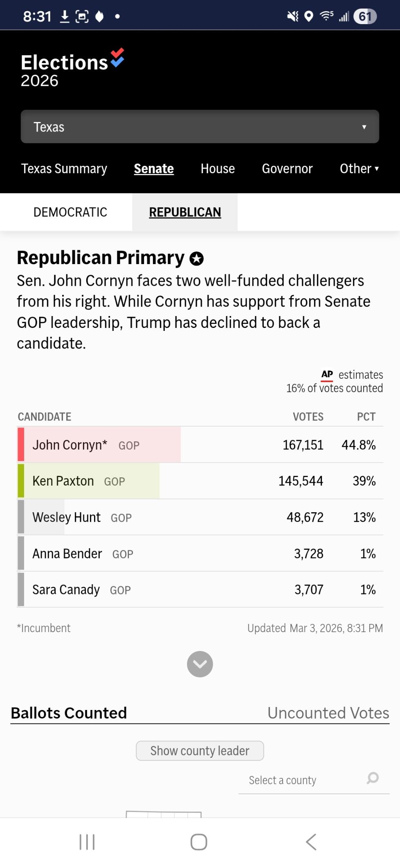Tap the Elections 2026 checkmark logo
The width and height of the screenshot is (400, 868).
click(117, 58)
